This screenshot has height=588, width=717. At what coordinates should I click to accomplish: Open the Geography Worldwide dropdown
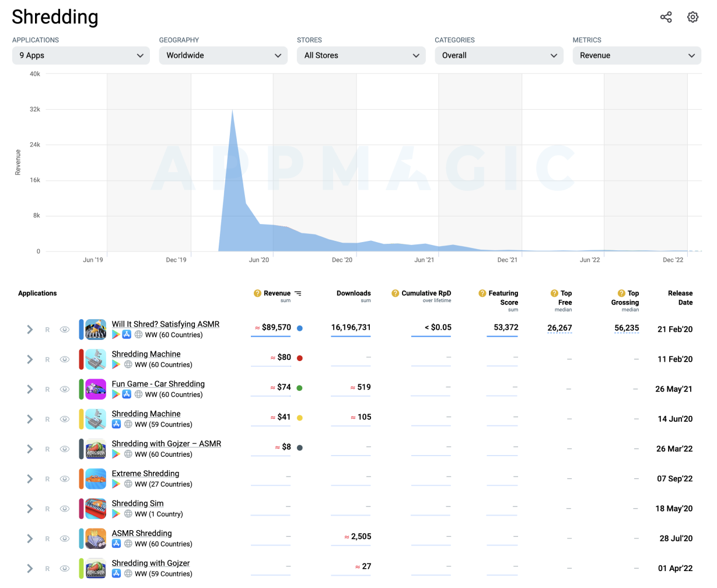click(x=223, y=55)
